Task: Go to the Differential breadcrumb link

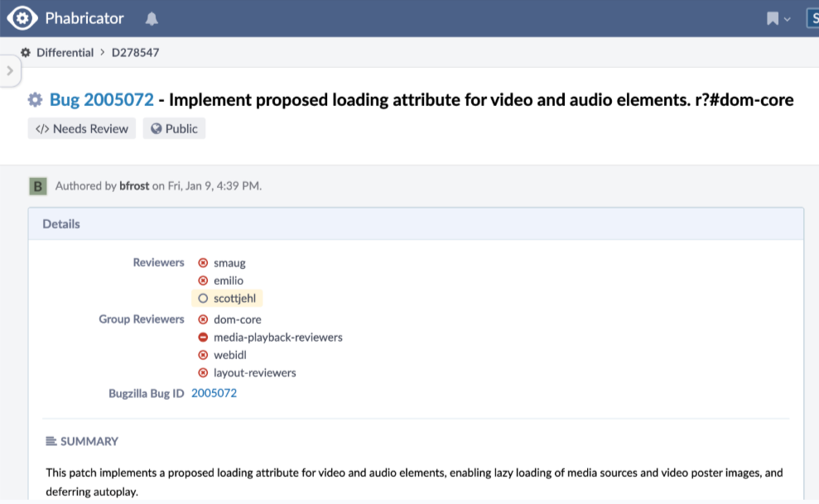Action: [65, 52]
